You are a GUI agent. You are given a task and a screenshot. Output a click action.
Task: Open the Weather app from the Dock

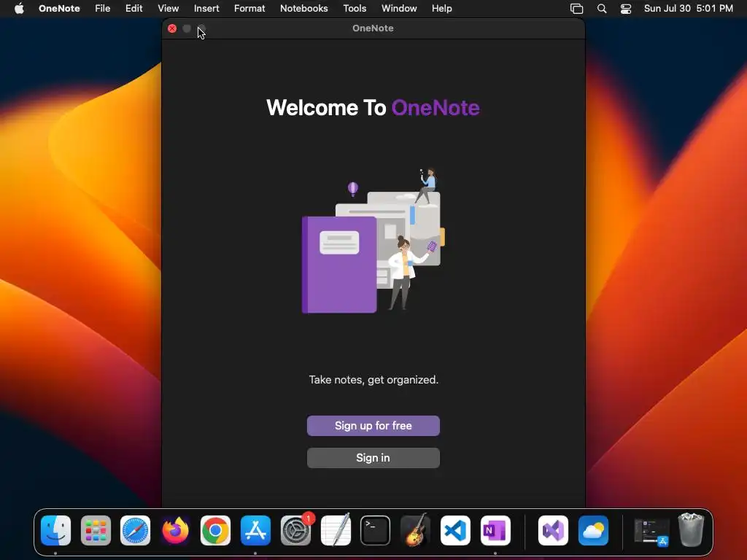[593, 531]
